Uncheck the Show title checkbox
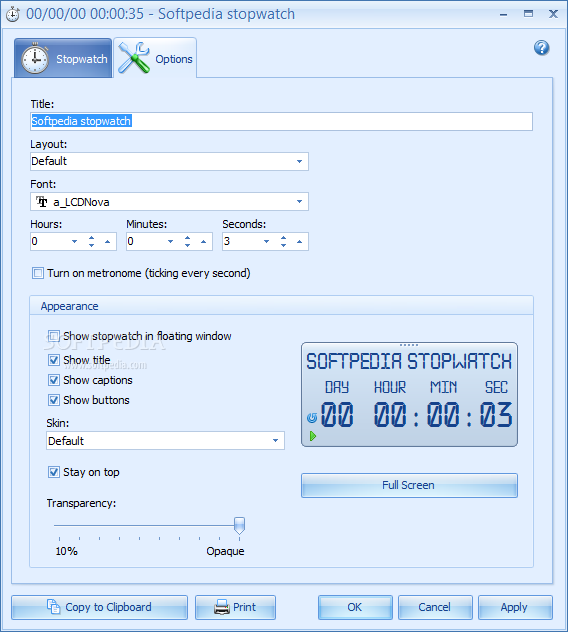Screen dimensions: 568x632 click(54, 360)
